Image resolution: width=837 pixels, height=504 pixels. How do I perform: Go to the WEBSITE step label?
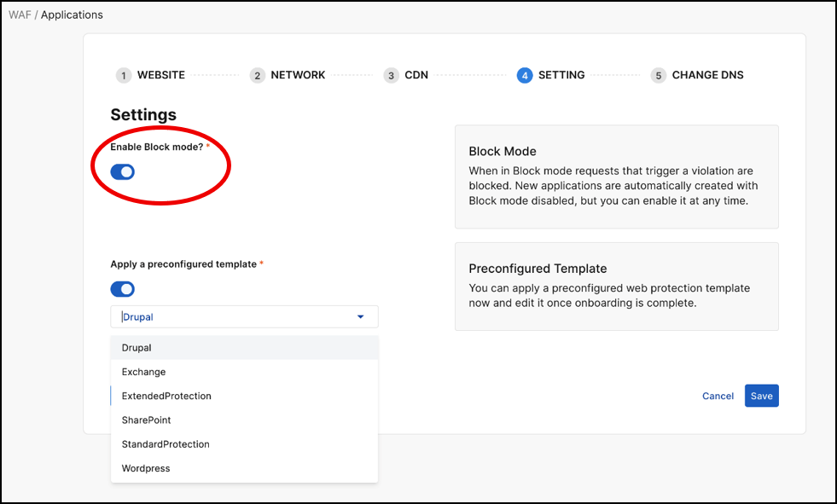(x=160, y=75)
